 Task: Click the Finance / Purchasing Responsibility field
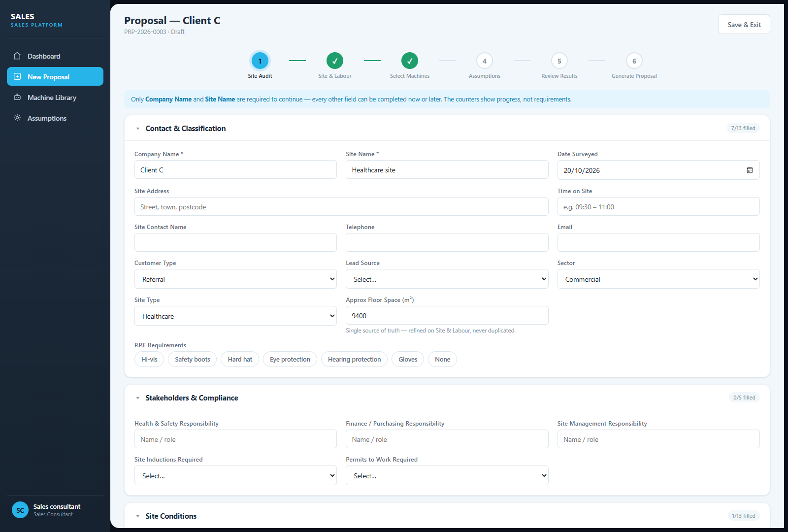[x=447, y=439]
